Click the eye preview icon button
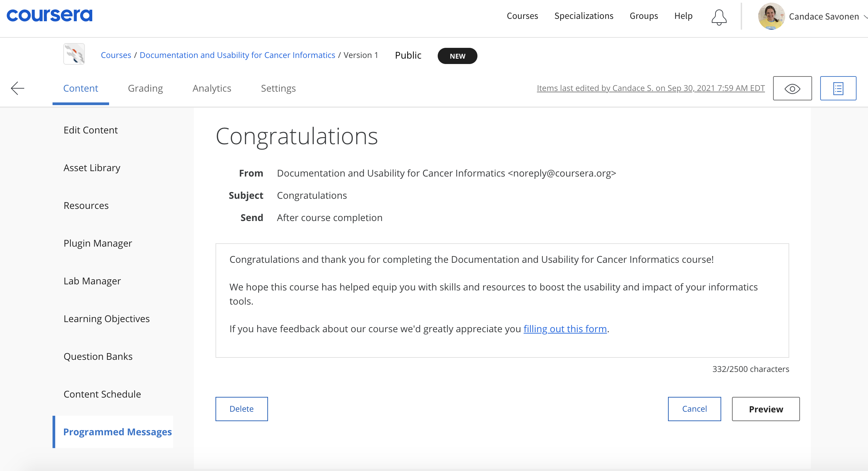This screenshot has width=868, height=471. point(792,88)
